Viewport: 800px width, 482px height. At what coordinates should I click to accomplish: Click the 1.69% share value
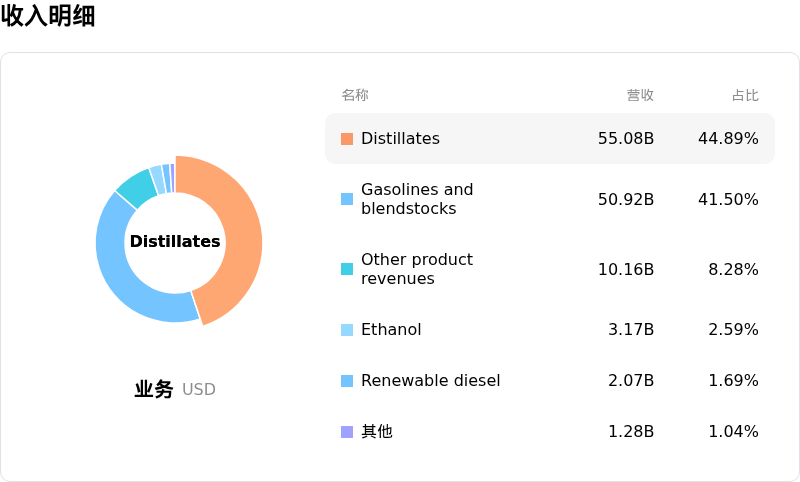(733, 380)
